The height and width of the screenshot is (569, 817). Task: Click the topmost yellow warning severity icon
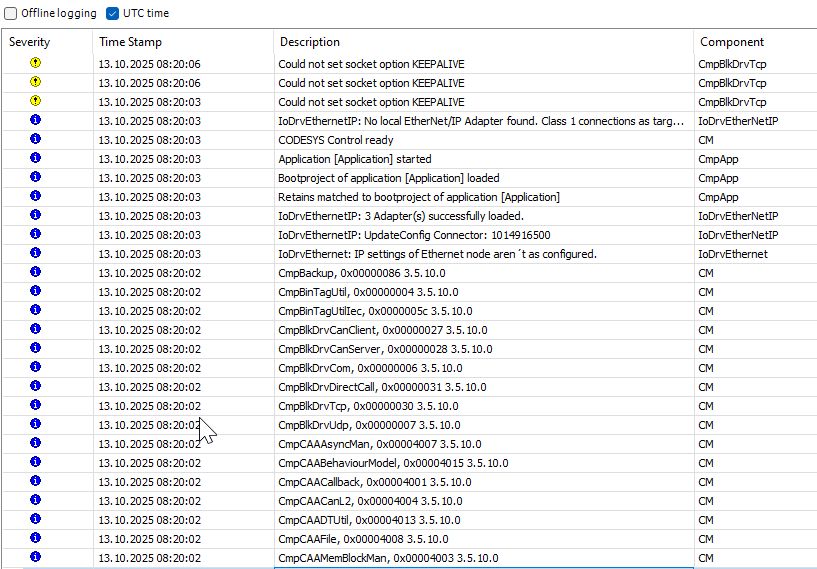tap(36, 63)
